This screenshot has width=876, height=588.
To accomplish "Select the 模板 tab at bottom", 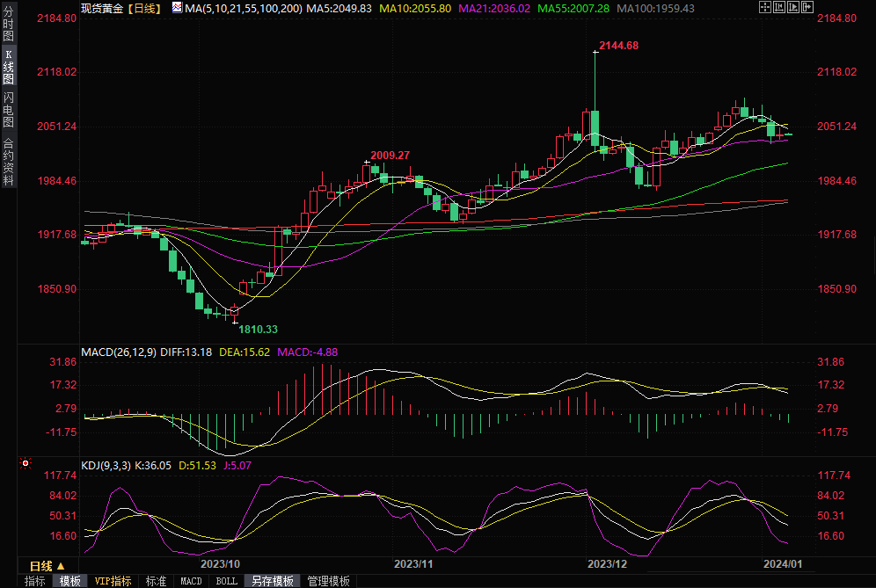I will [70, 581].
